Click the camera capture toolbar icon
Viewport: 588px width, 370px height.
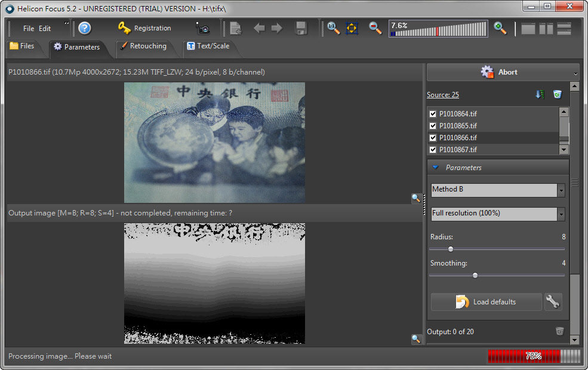click(x=203, y=28)
